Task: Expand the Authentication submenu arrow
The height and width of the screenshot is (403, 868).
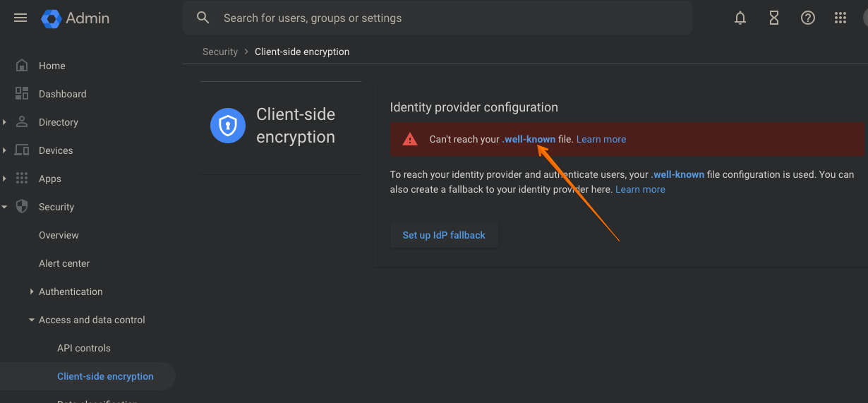Action: coord(32,291)
